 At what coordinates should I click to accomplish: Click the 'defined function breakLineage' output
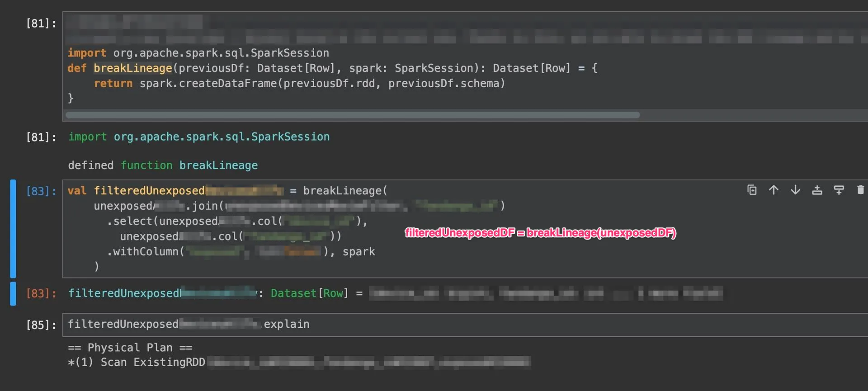point(163,165)
